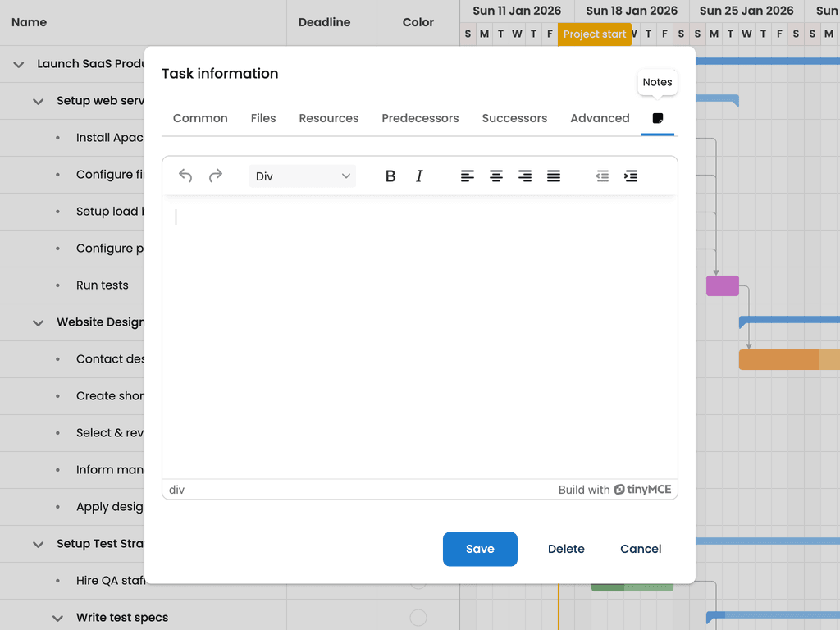
Task: Save the task information
Action: [480, 549]
